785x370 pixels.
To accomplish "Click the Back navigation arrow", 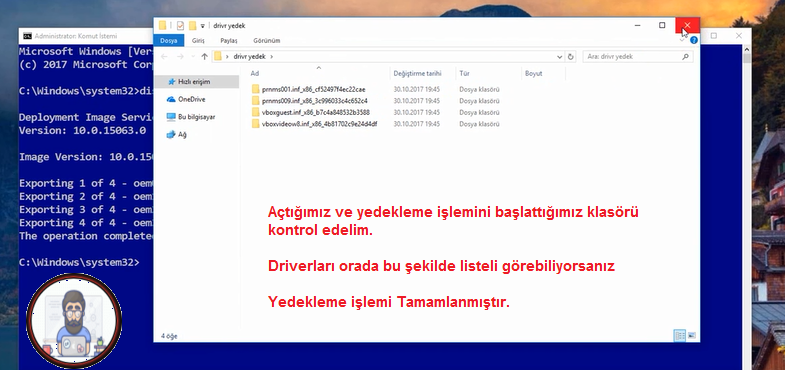I will [x=164, y=57].
